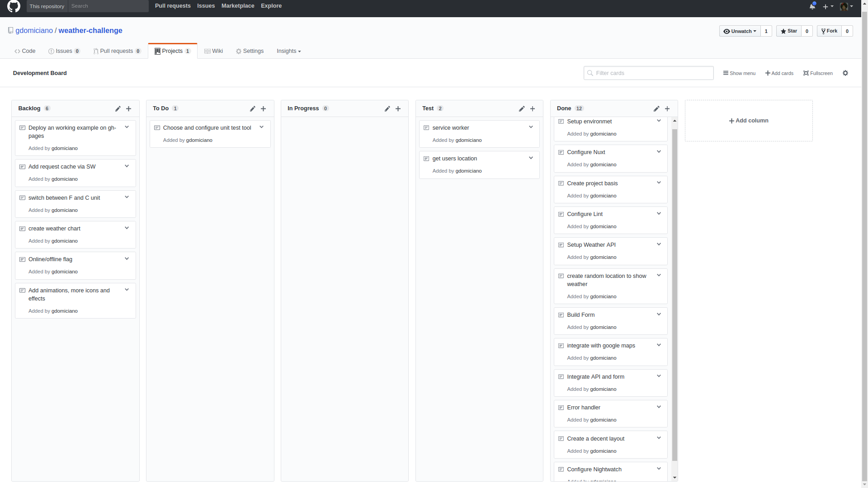The width and height of the screenshot is (868, 488).
Task: Toggle Show menu side panel
Action: pos(739,73)
